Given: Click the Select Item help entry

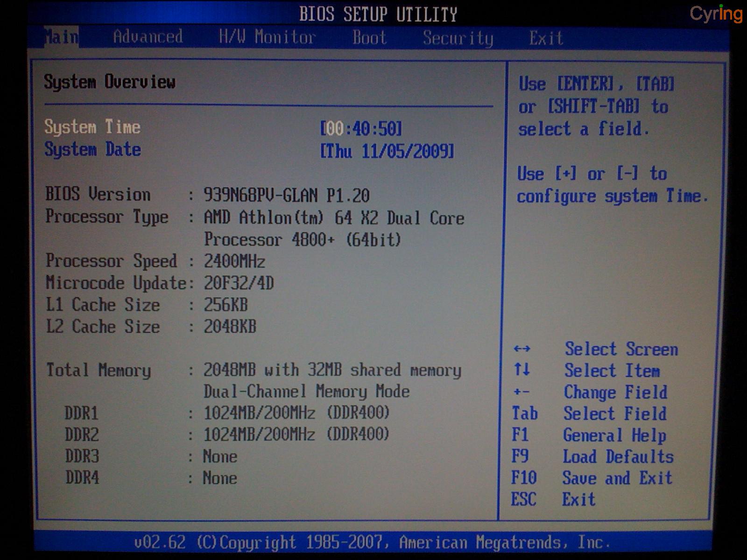Looking at the screenshot, I should click(612, 371).
